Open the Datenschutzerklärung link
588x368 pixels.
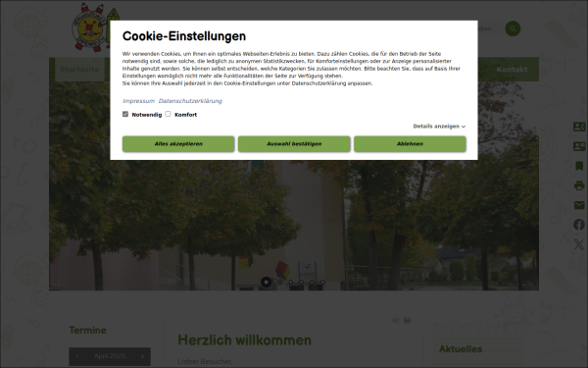190,101
